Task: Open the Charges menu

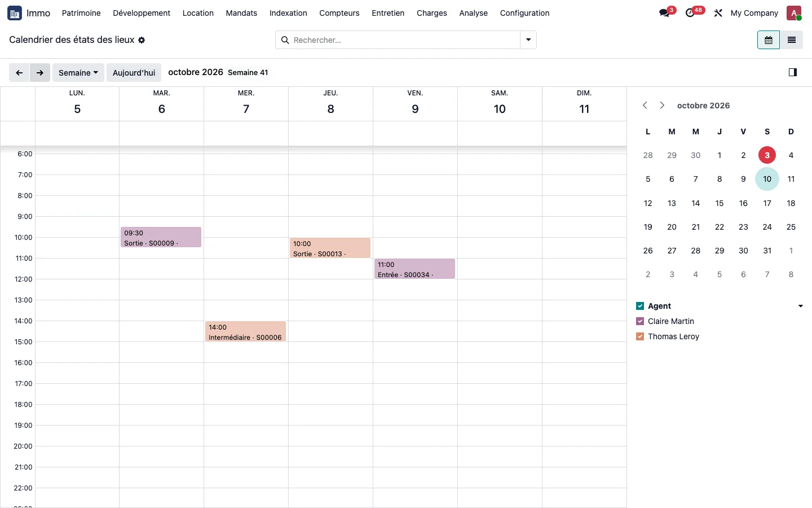Action: coord(432,13)
